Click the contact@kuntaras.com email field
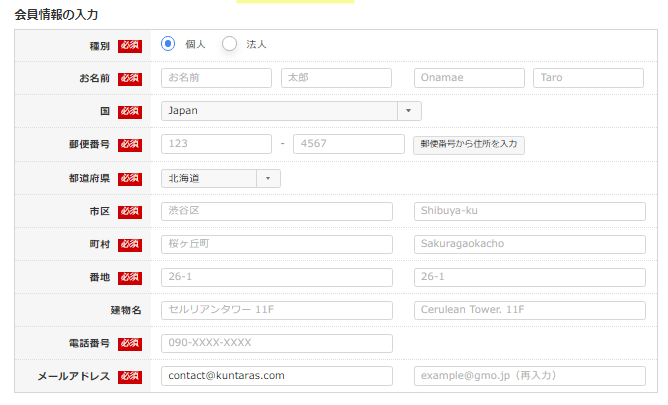The width and height of the screenshot is (668, 405). coord(276,376)
